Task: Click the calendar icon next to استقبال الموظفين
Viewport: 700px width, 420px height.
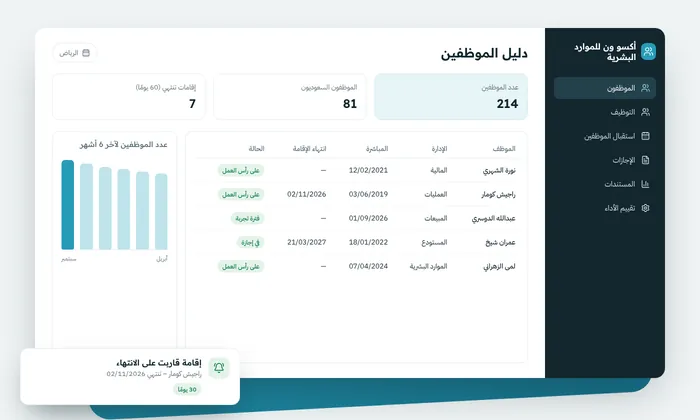Action: coord(646,136)
